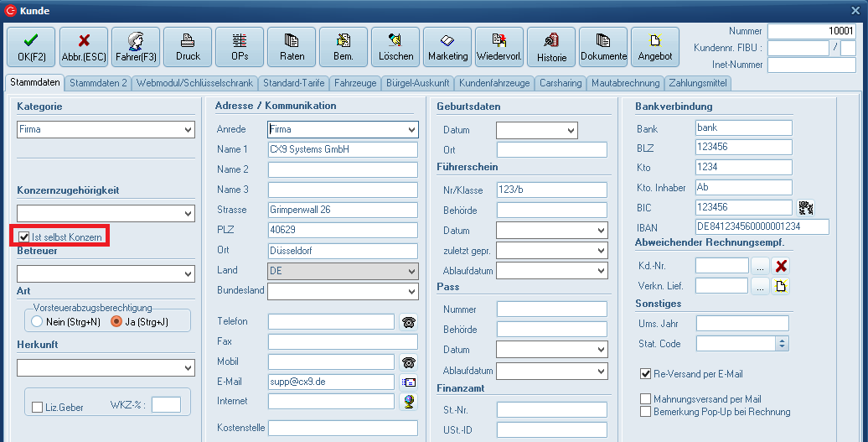Click the phone dial icon next to Telefon
The image size is (868, 442).
(409, 322)
